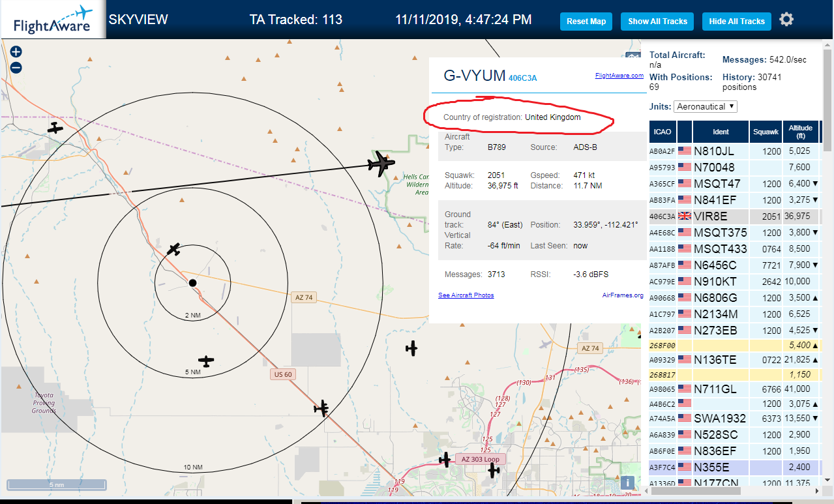Zoom in with the map plus button
The image size is (834, 504).
16,52
